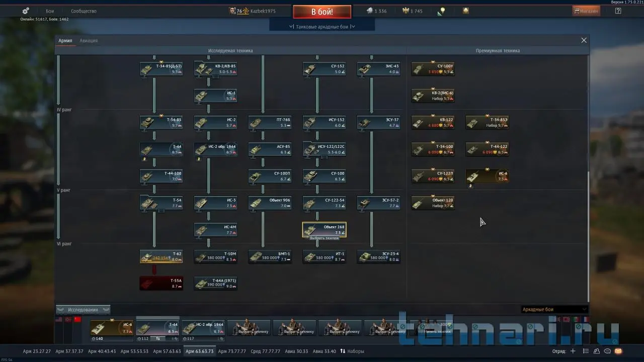Select the ИС-4М heavy tank
Image resolution: width=644 pixels, height=362 pixels.
tap(215, 230)
